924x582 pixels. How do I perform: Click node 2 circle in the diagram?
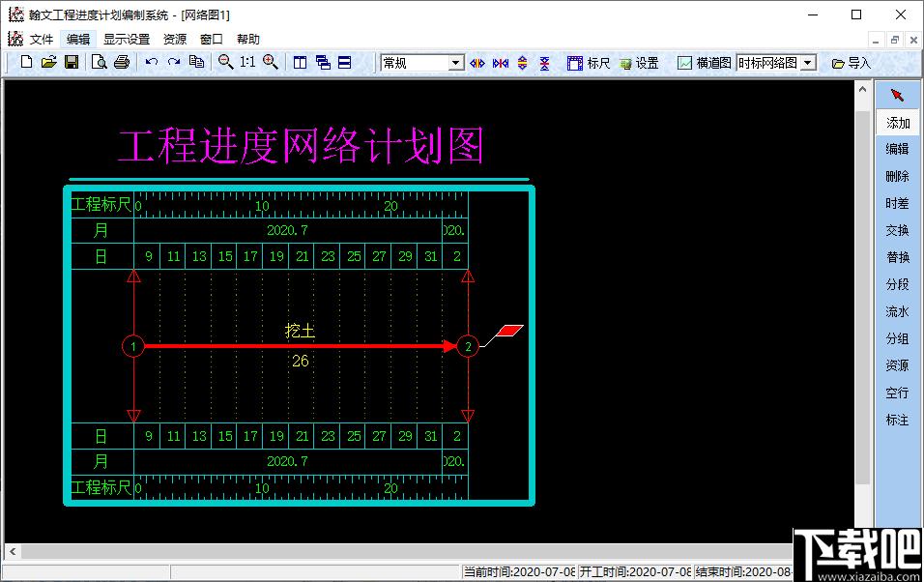468,346
